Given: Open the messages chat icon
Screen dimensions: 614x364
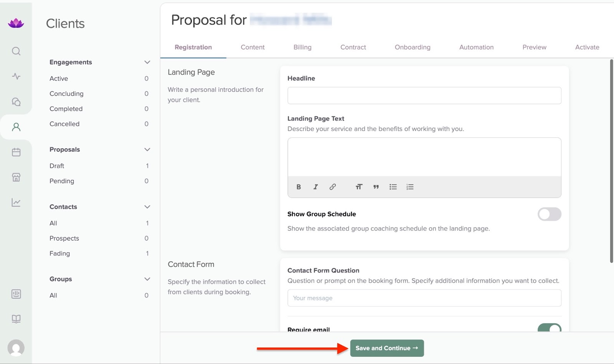Looking at the screenshot, I should (x=16, y=102).
